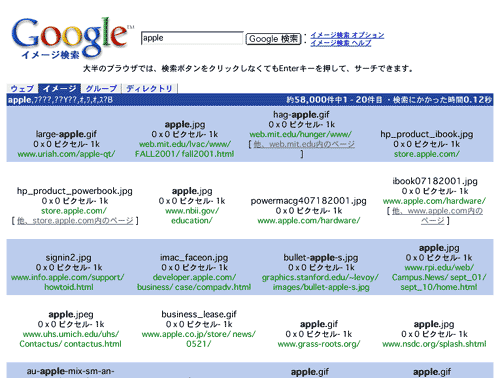Click the Google 検索 button
Viewport: 500px width, 378px height.
[x=273, y=39]
